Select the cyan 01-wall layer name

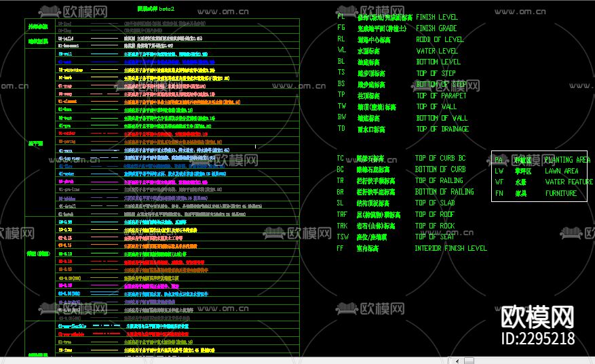65,54
